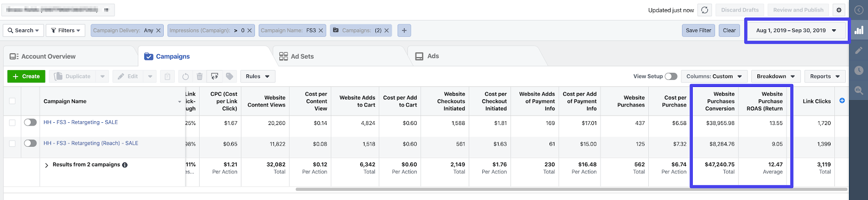Click the Save Filter button
The image size is (868, 200).
[698, 30]
